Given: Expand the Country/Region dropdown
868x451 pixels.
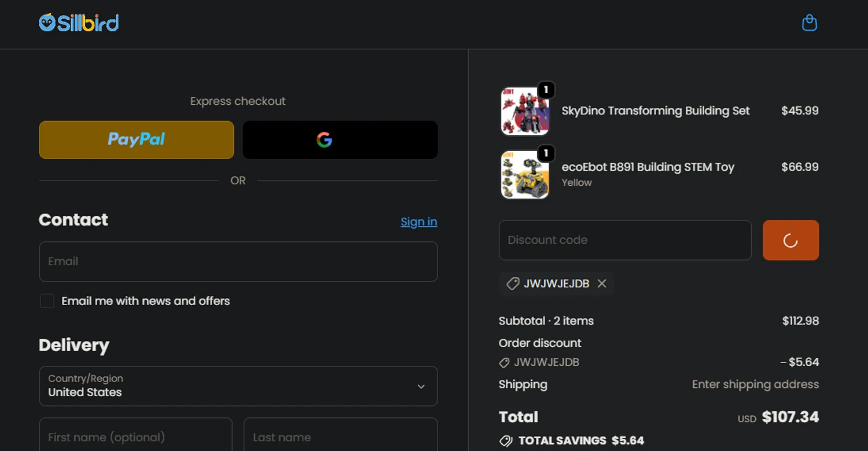Looking at the screenshot, I should pos(238,386).
